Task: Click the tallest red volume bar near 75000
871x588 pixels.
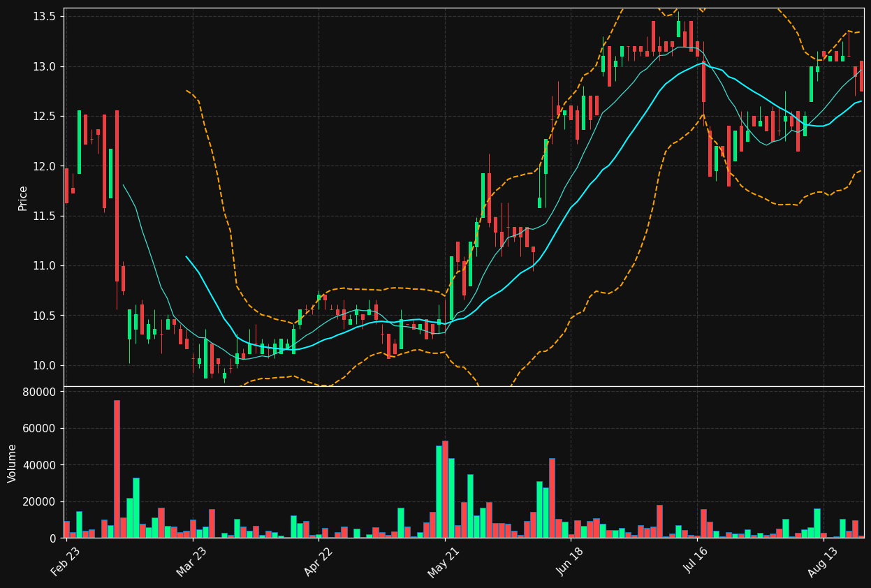Action: (x=117, y=469)
